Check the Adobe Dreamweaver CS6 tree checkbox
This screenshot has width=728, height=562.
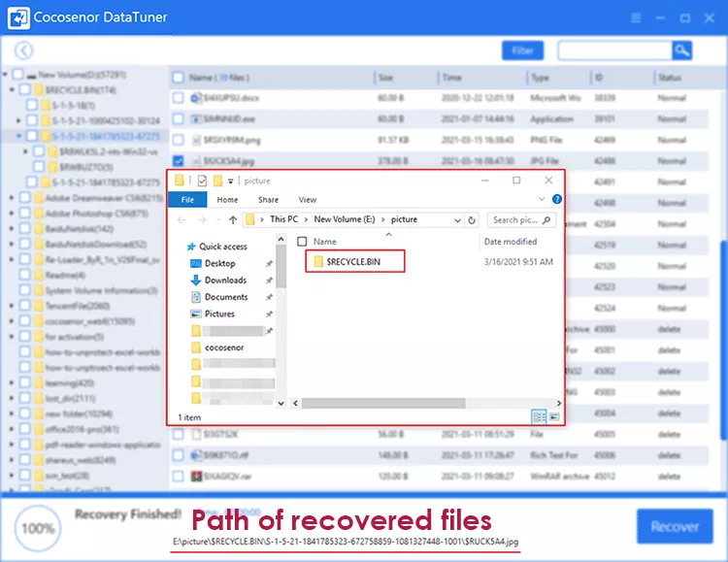click(x=25, y=198)
